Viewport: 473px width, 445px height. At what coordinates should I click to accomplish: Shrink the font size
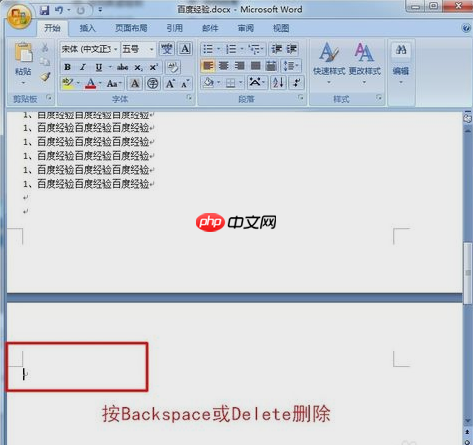tap(185, 84)
